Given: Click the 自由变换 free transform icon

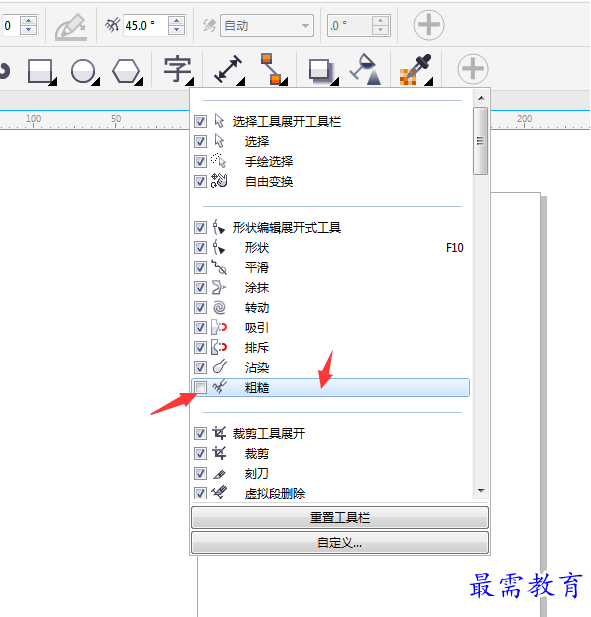Looking at the screenshot, I should click(x=219, y=181).
